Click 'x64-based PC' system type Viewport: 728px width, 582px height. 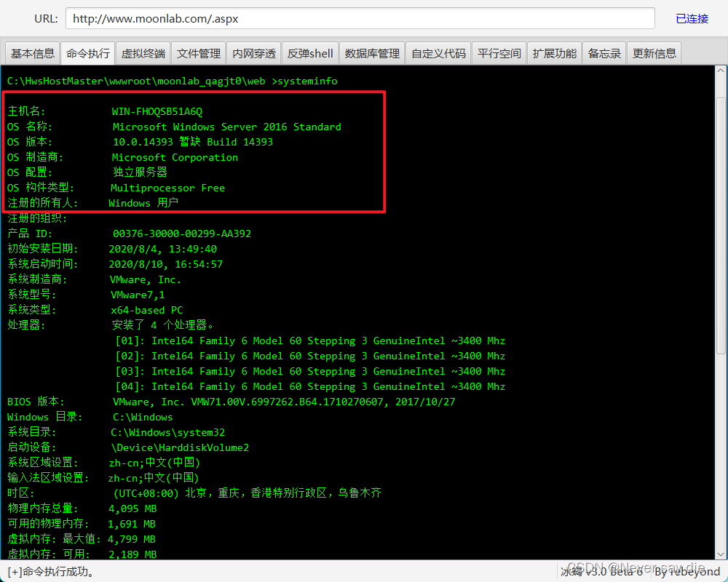click(147, 310)
